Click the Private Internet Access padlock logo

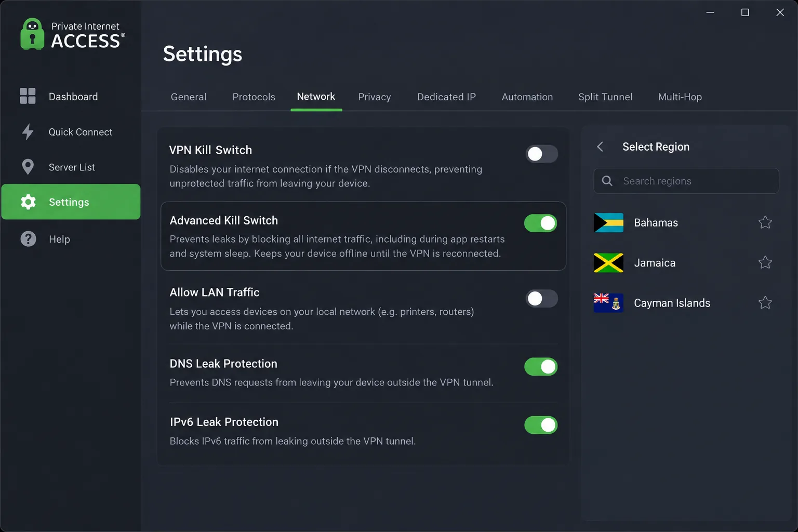(x=32, y=34)
